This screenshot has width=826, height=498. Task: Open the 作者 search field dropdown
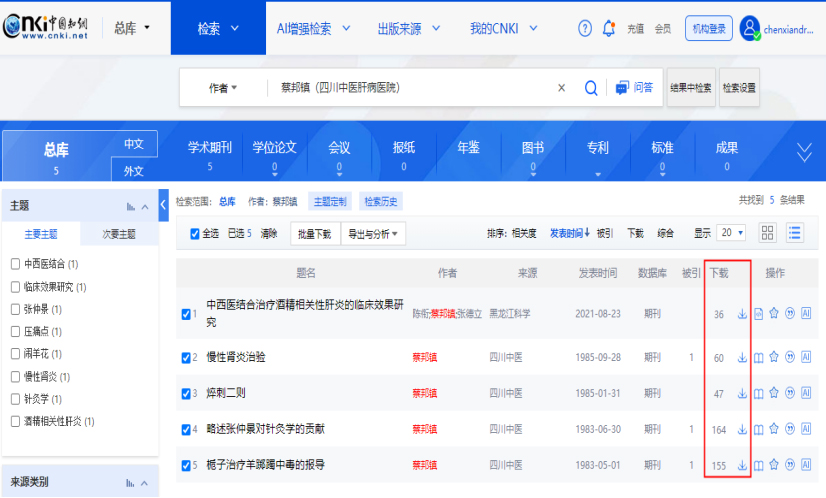point(223,88)
